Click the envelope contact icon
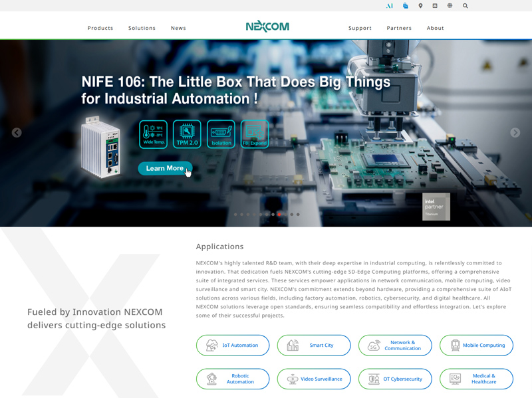Image resolution: width=532 pixels, height=398 pixels. tap(435, 6)
